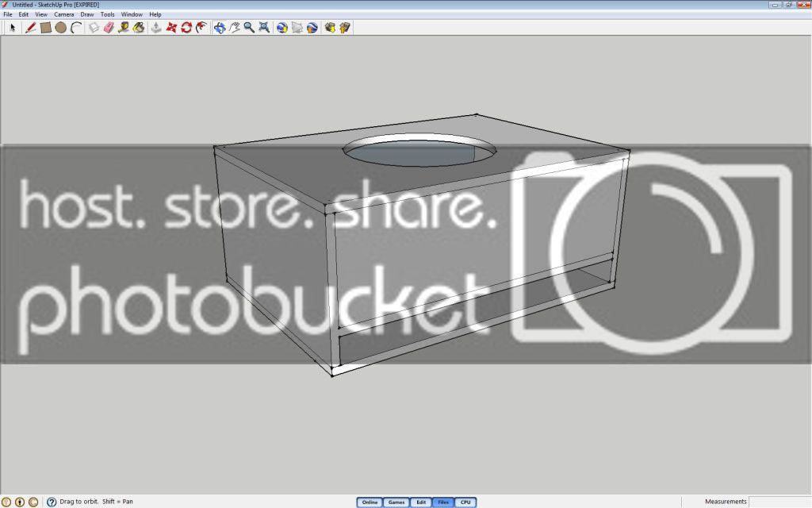The image size is (812, 508).
Task: Click Place Model in Google Earth icon
Action: pyautogui.click(x=312, y=28)
